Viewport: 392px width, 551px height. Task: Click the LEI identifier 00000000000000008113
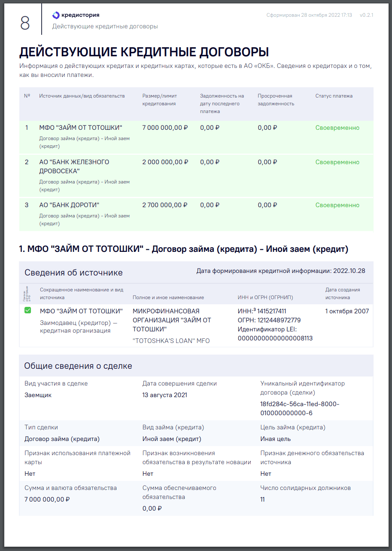(275, 338)
